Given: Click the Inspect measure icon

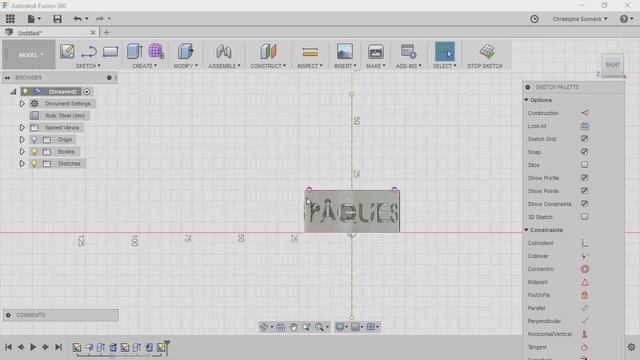Looking at the screenshot, I should (310, 52).
